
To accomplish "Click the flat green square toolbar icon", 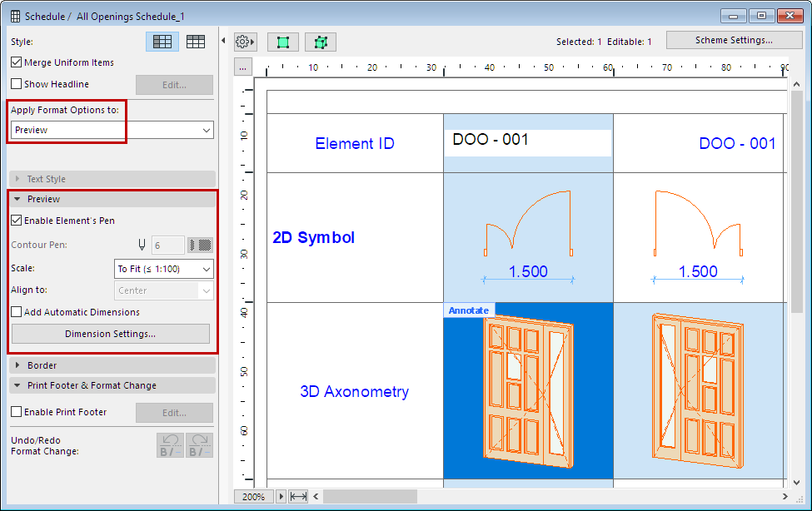I will click(283, 42).
